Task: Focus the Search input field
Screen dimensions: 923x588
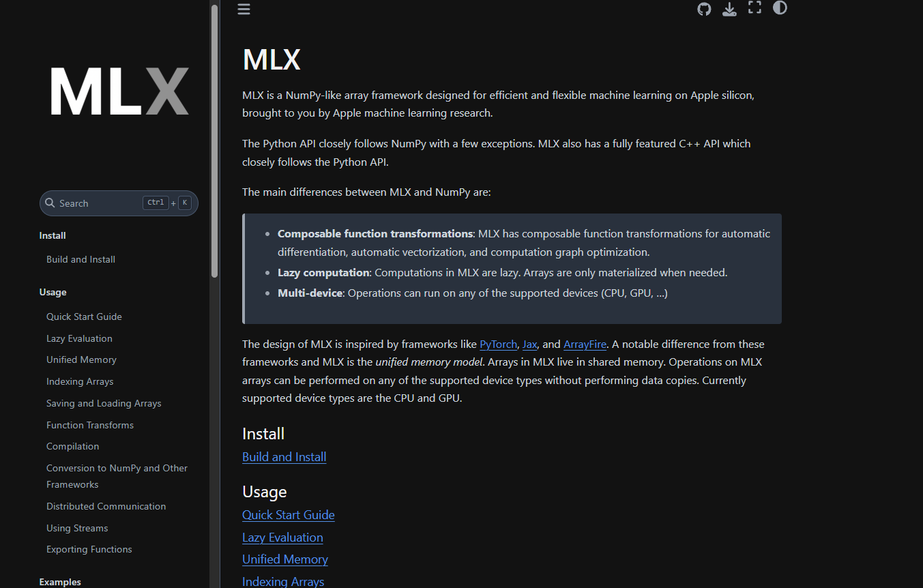Action: click(119, 203)
